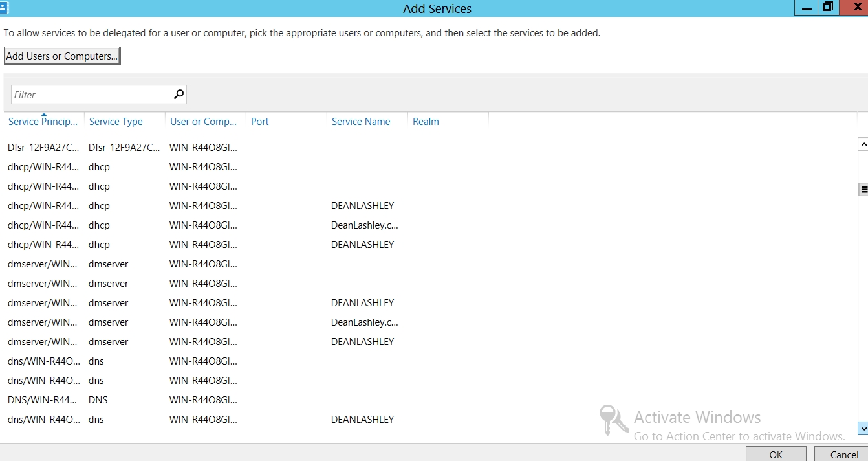This screenshot has height=461, width=868.
Task: Restore down the Add Services window
Action: (827, 7)
